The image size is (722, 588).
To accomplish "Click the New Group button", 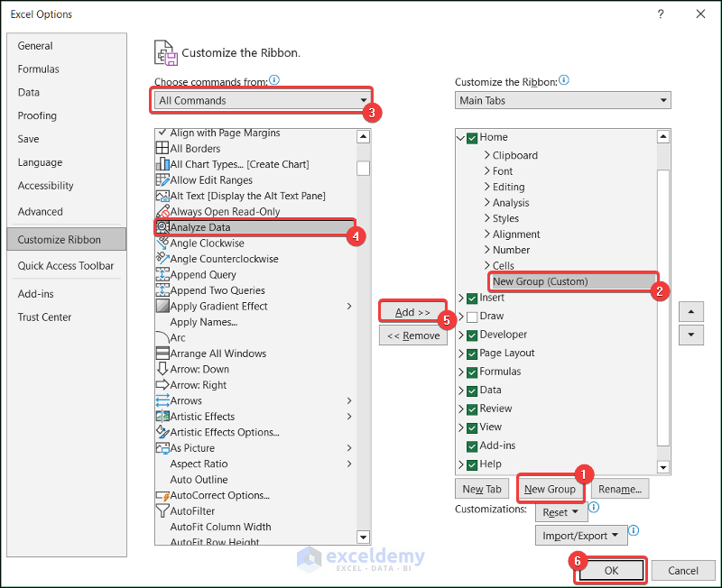I will pos(550,489).
